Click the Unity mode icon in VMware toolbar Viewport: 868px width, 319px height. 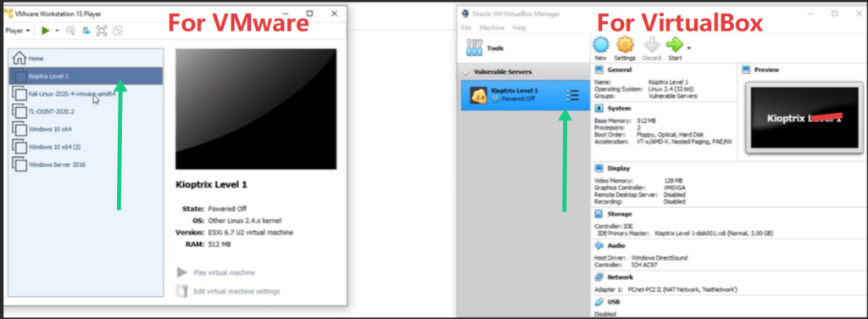point(118,31)
